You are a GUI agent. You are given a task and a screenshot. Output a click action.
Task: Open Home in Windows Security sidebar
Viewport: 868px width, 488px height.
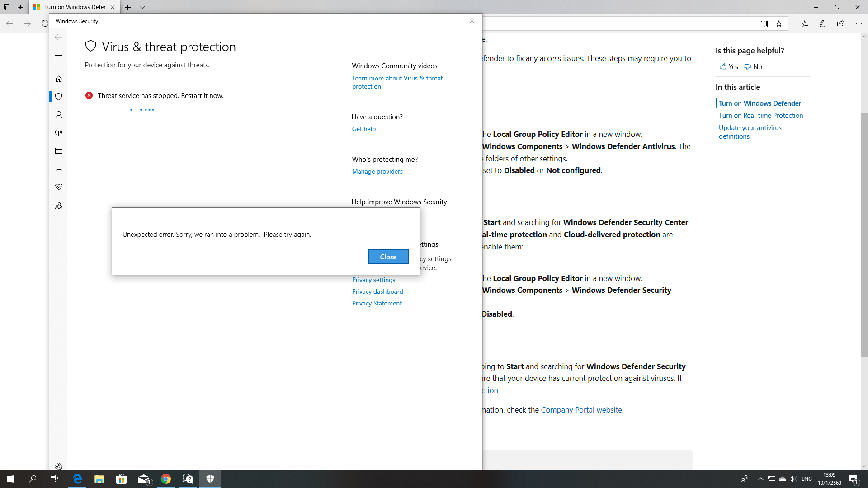59,79
